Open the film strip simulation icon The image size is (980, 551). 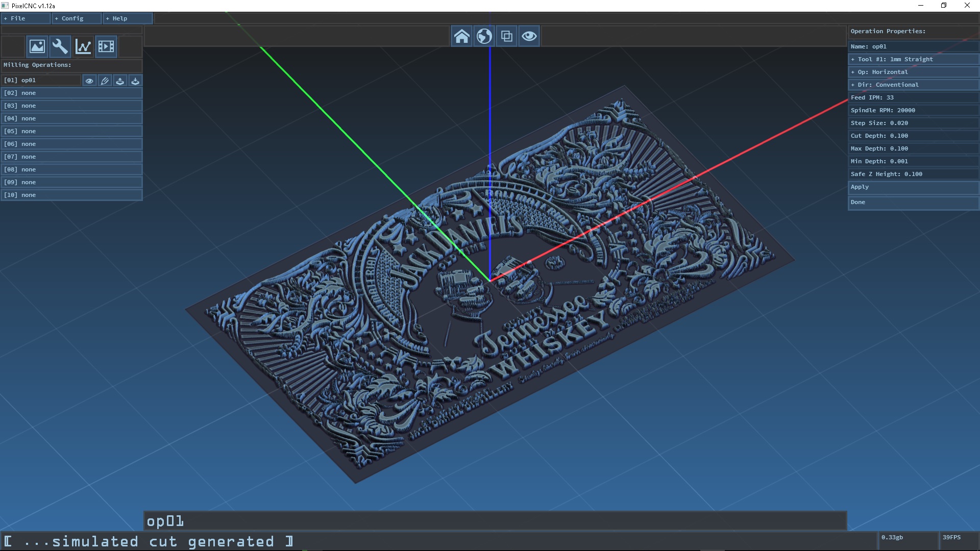click(106, 46)
